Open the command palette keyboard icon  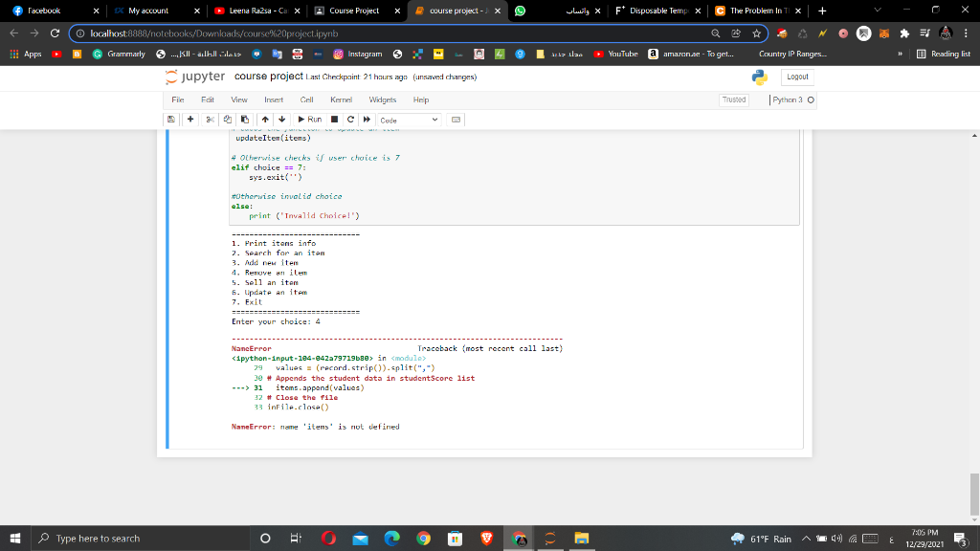[456, 120]
